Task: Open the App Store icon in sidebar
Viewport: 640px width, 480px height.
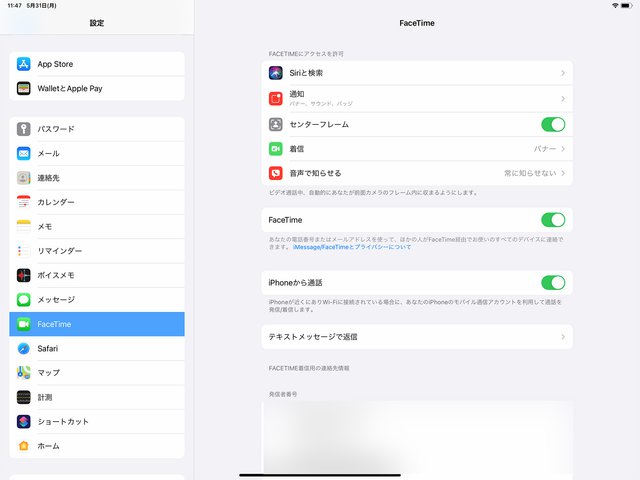Action: point(24,64)
